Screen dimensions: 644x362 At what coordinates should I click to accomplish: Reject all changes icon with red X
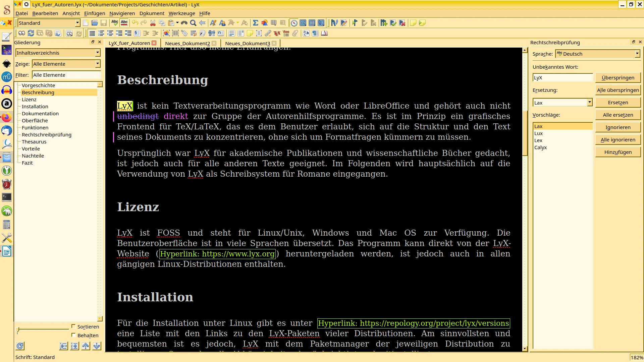click(x=402, y=23)
